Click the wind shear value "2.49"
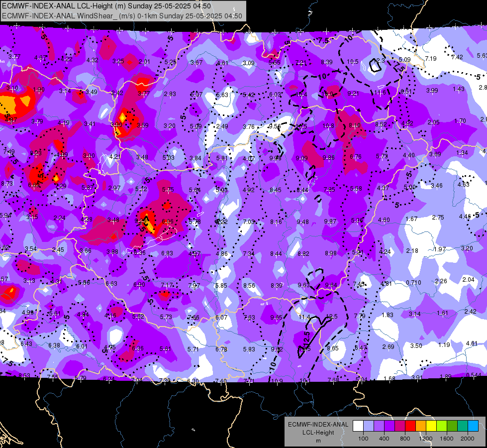The height and width of the screenshot is (448, 487). point(222,126)
